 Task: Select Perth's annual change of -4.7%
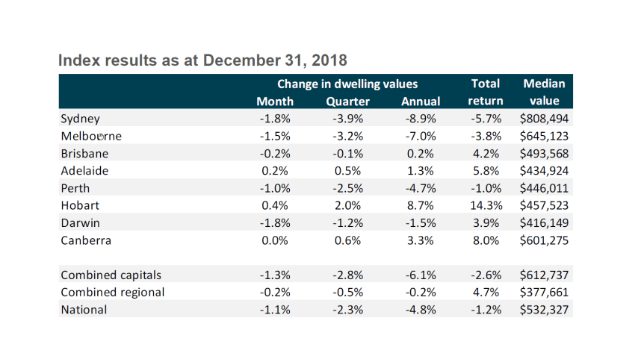tap(421, 188)
